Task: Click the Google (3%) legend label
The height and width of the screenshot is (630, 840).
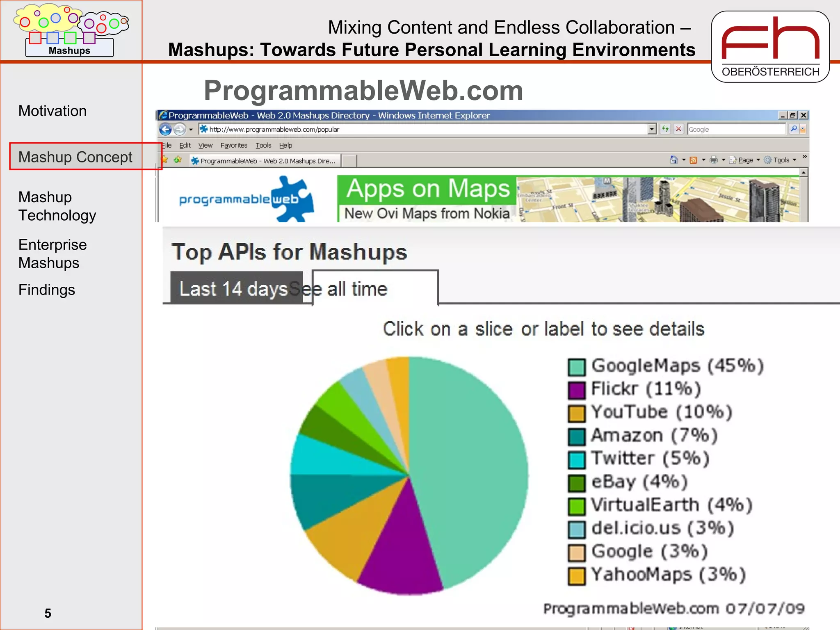Action: (x=649, y=551)
